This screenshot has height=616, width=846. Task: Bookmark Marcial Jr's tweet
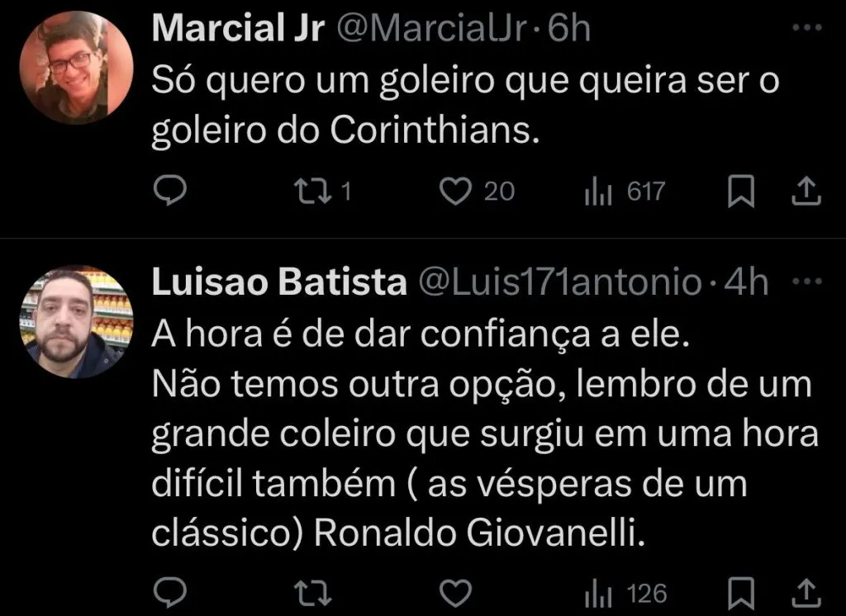pos(743,190)
